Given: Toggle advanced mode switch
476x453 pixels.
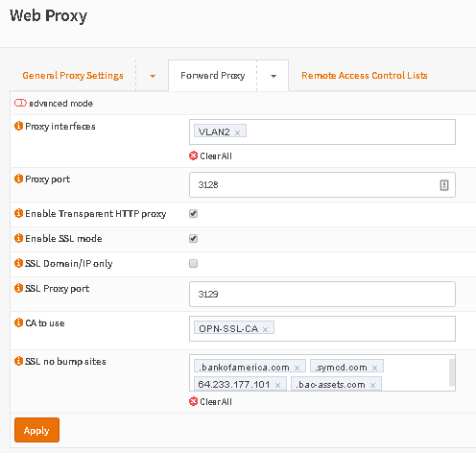Looking at the screenshot, I should point(20,103).
